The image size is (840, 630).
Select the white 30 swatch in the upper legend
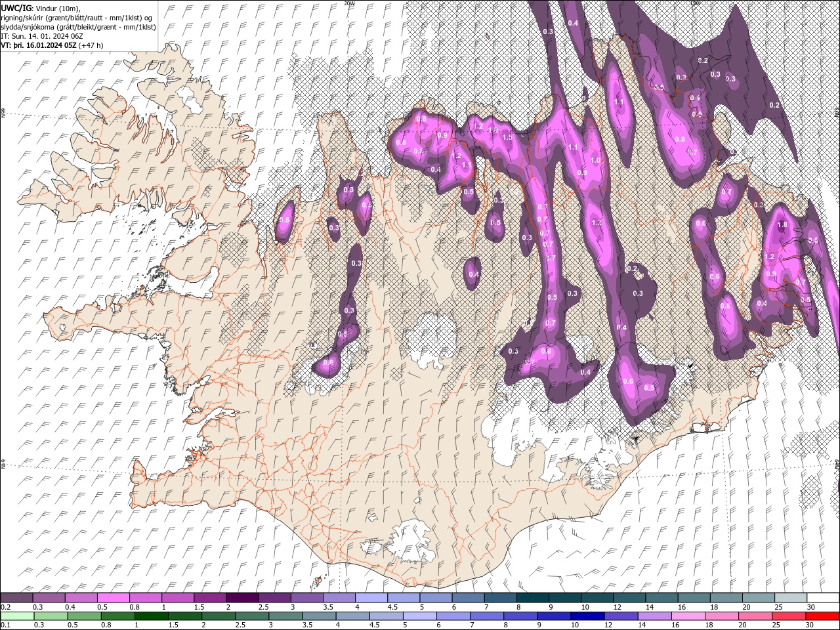824,598
